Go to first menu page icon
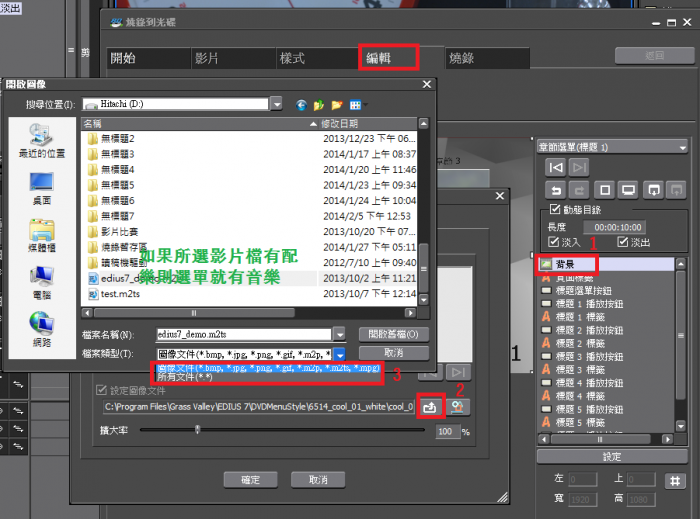700x519 pixels. (555, 167)
